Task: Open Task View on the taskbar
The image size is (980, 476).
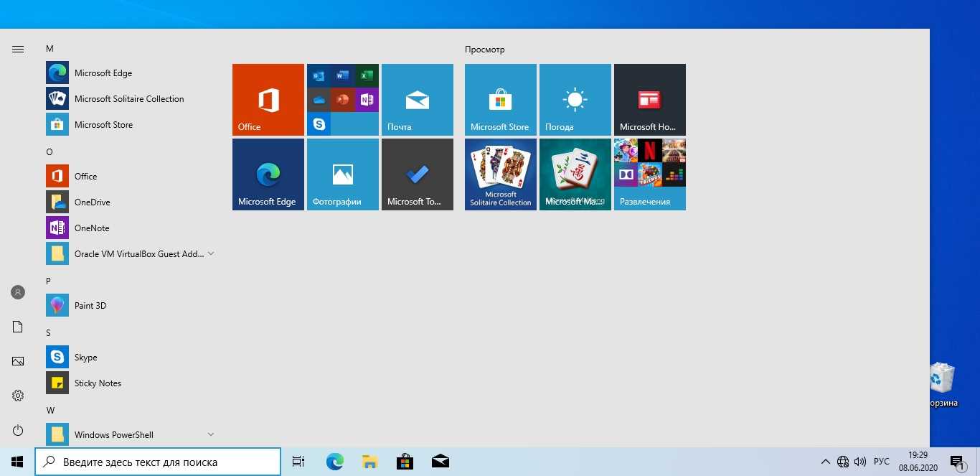Action: [298, 462]
